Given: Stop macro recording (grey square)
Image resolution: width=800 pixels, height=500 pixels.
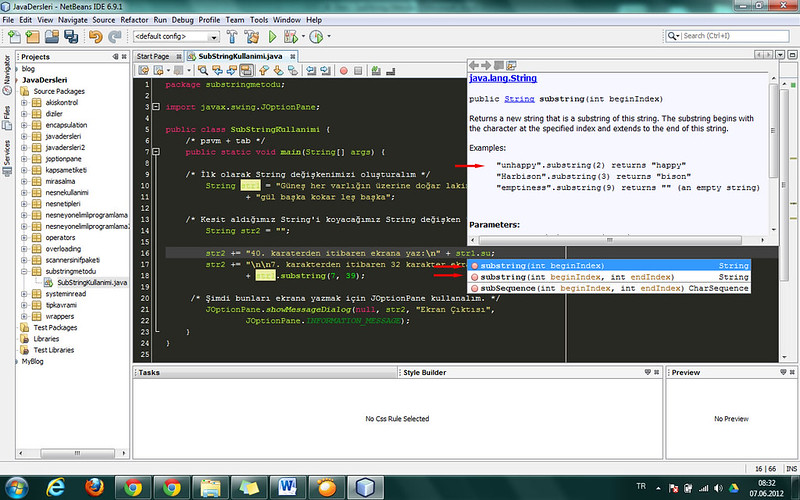Looking at the screenshot, I should [358, 71].
